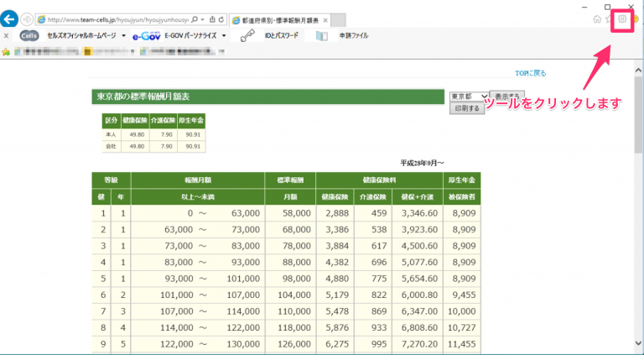Screen dimensions: 644x355
Task: Click the favorites star icon in bookmarks bar
Action: 6,52
